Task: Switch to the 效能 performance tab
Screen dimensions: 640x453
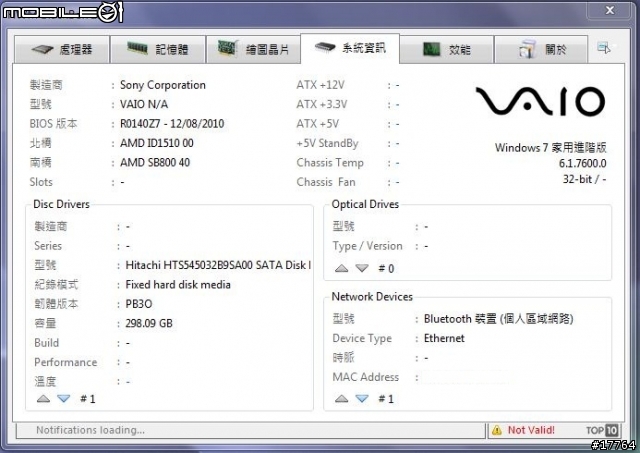Action: 447,49
